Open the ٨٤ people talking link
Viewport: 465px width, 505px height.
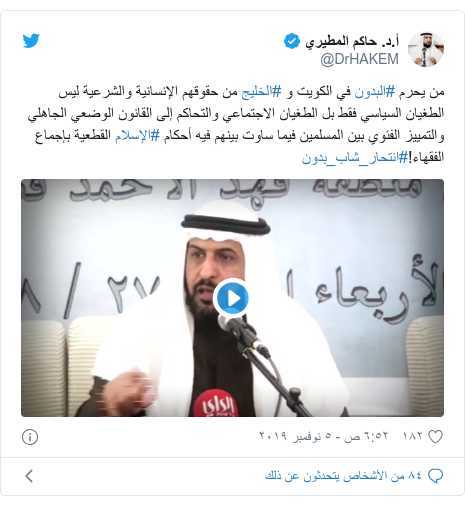click(x=343, y=476)
